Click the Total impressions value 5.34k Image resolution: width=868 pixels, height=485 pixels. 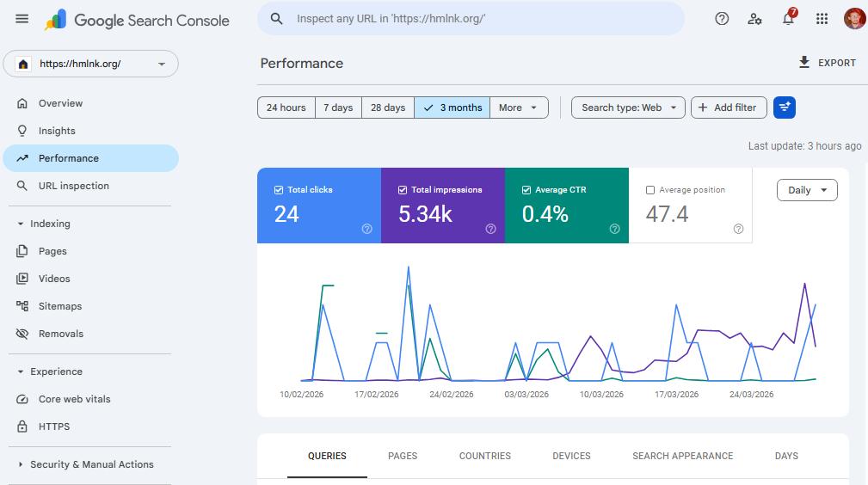point(425,214)
